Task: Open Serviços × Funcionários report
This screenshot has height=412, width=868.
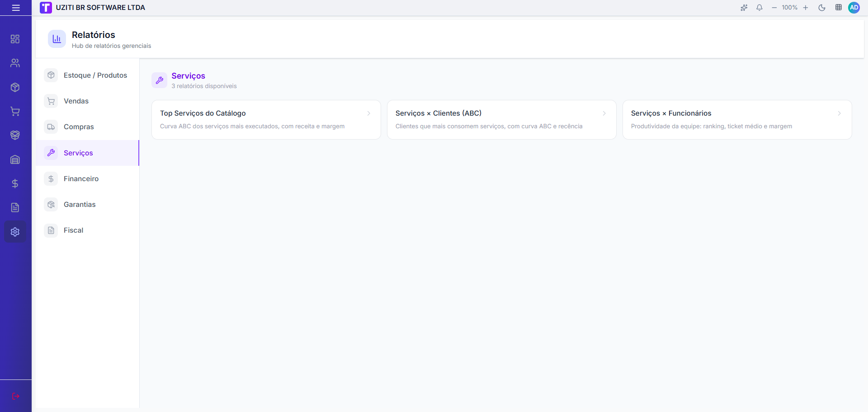Action: click(737, 120)
